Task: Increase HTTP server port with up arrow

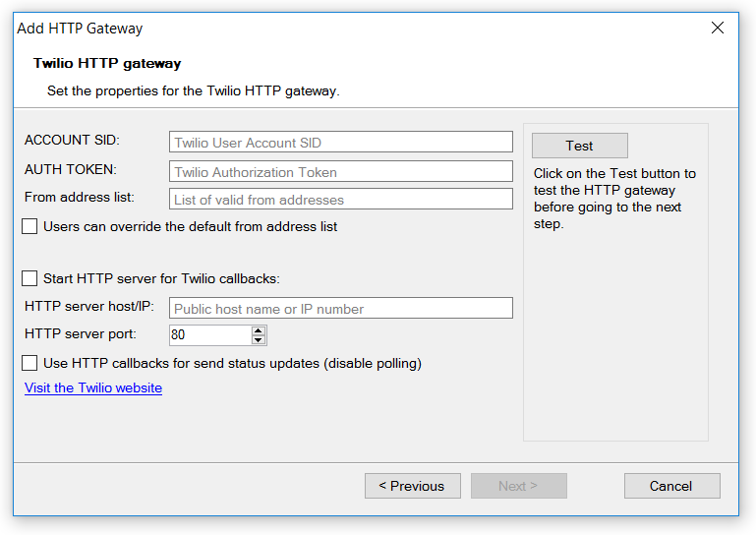Action: point(259,330)
